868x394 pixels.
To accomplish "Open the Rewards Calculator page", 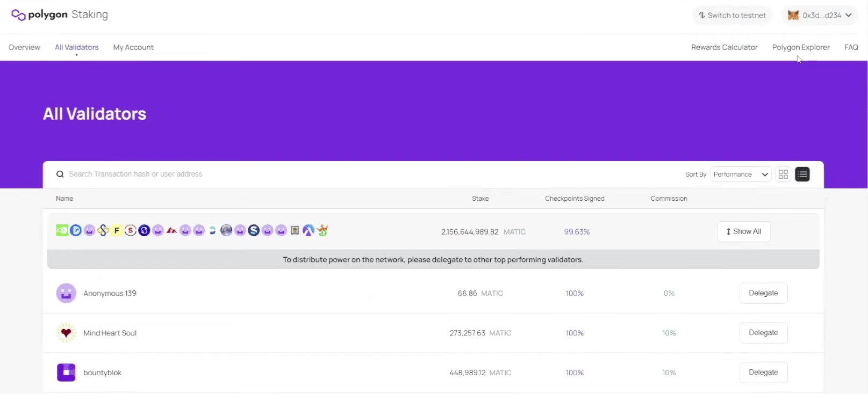I will coord(724,47).
